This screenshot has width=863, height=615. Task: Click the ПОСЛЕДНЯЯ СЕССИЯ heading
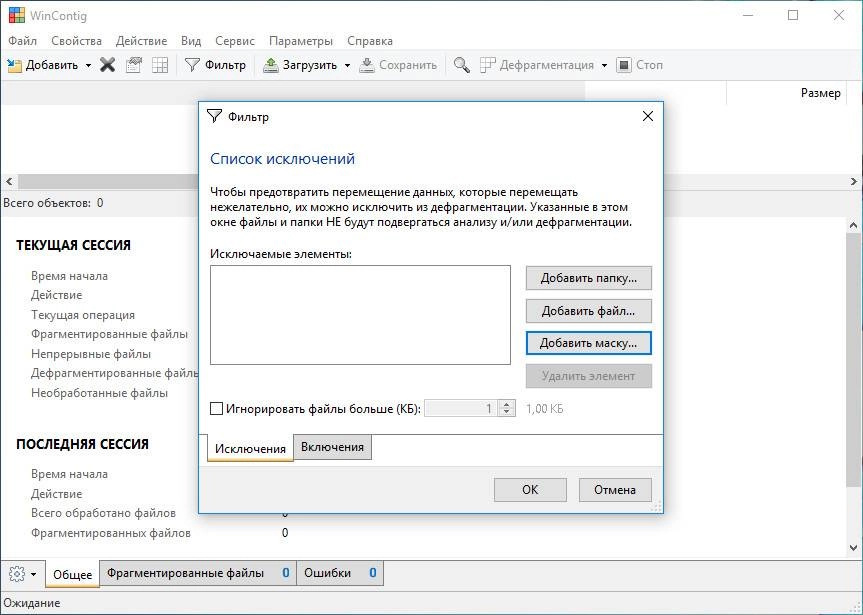click(83, 444)
